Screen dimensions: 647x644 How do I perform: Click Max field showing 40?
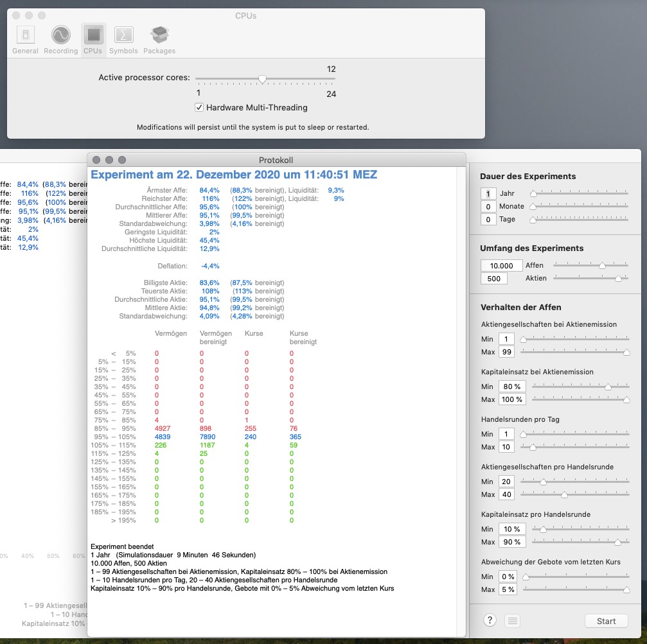tap(506, 495)
